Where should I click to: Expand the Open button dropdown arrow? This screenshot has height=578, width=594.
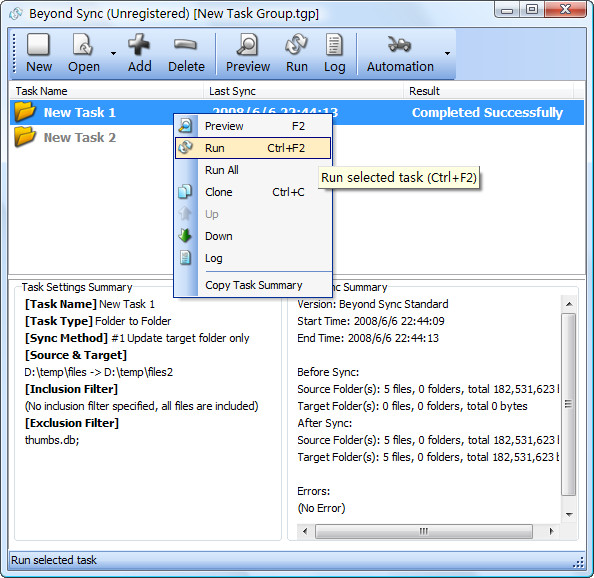coord(113,53)
